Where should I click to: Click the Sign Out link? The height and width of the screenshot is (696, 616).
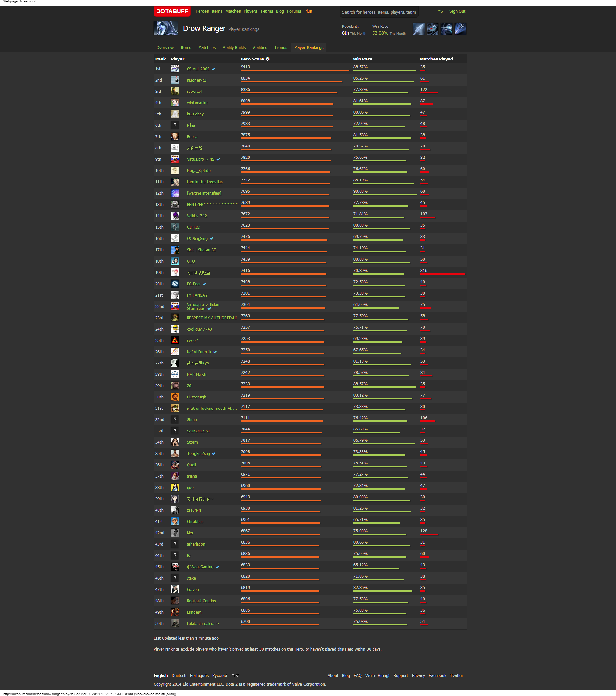pos(457,11)
